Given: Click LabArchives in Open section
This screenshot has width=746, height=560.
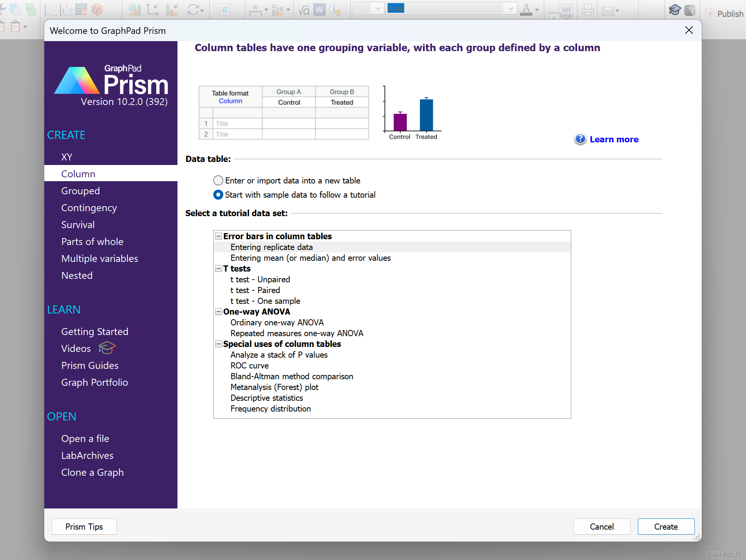Looking at the screenshot, I should click(x=87, y=455).
